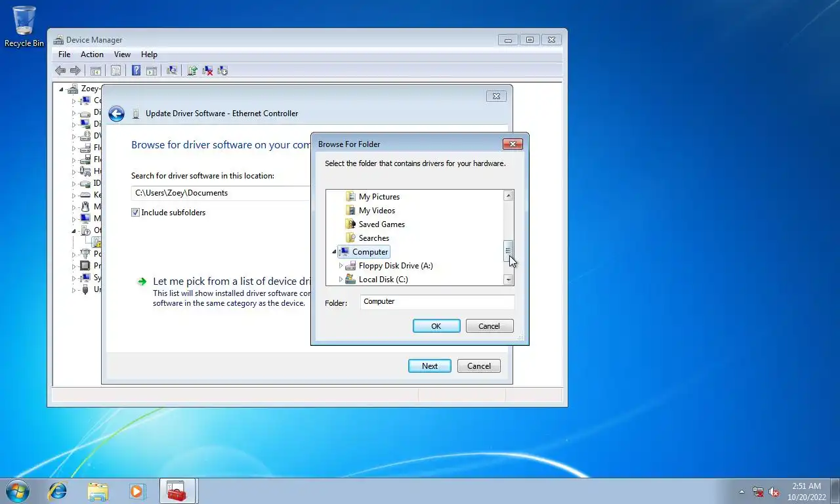
Task: Click the red toolbox Device Manager taskbar button
Action: (177, 491)
